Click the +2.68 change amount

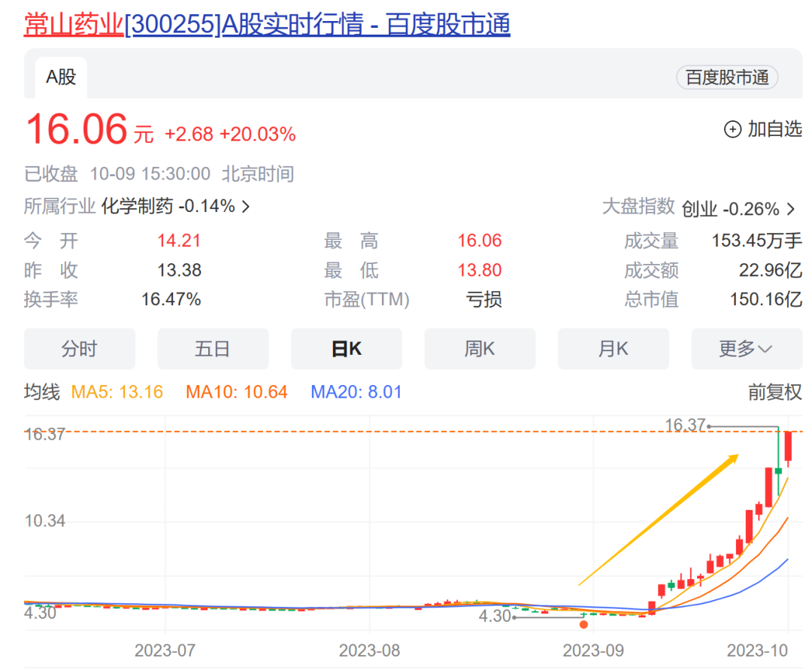pyautogui.click(x=189, y=134)
